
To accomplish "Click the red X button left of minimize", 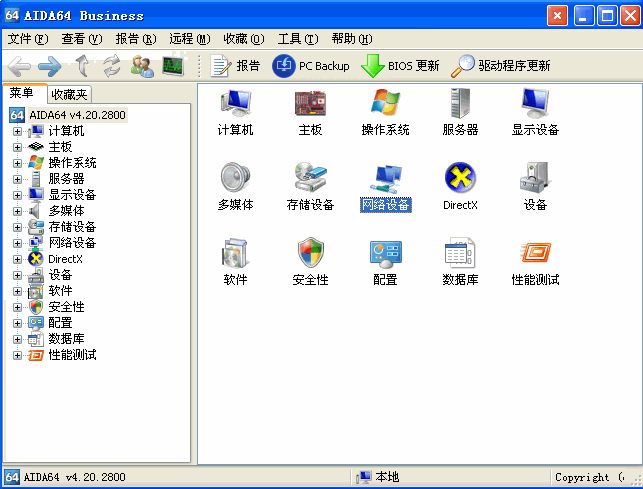I will [557, 16].
